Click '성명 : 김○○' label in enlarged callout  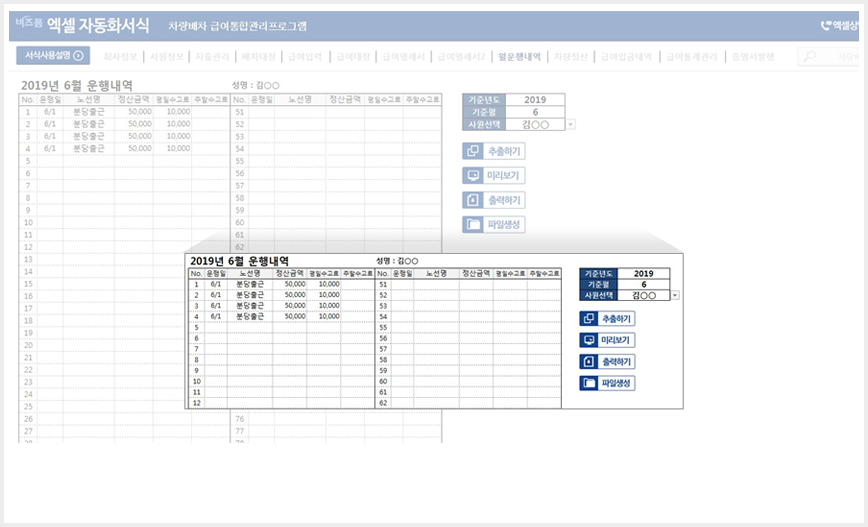(x=397, y=261)
